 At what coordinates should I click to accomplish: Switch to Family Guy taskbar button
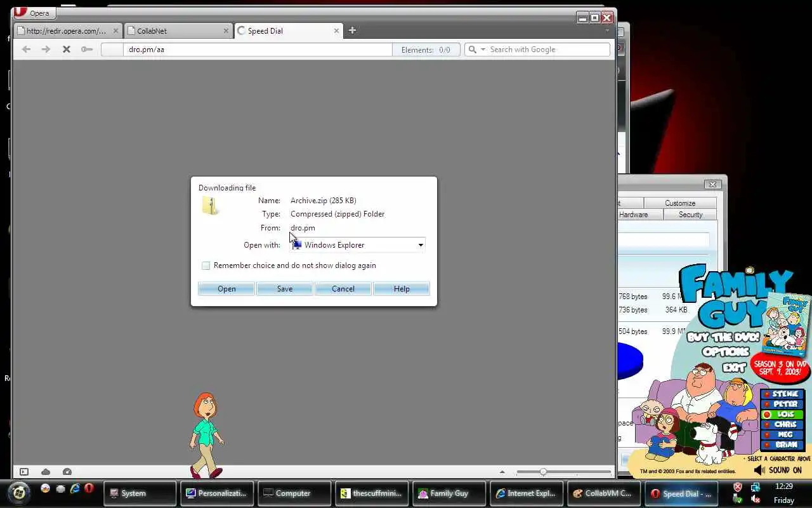[x=450, y=493]
